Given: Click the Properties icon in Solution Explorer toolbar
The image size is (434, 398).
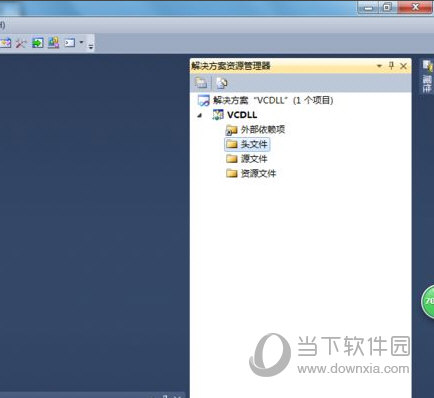Looking at the screenshot, I should [201, 83].
